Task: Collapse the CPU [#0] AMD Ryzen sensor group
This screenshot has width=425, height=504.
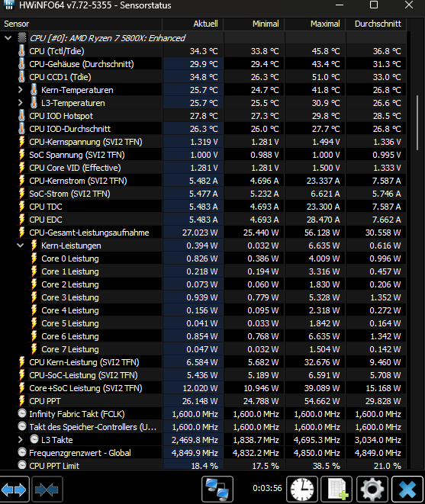Action: [x=8, y=38]
